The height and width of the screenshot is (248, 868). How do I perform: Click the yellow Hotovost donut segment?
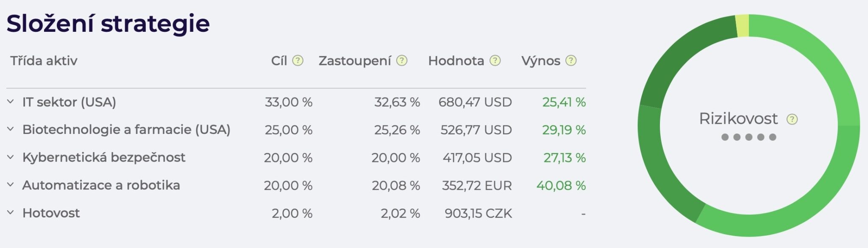742,26
